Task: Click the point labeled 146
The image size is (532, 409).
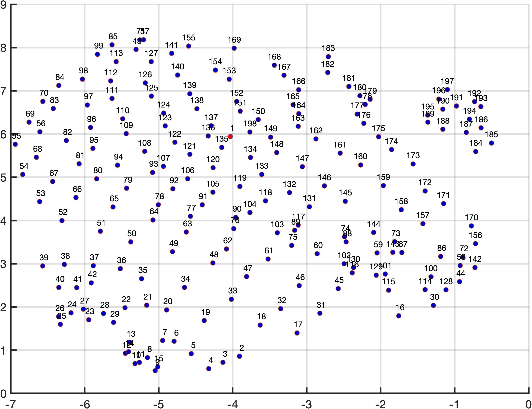Action: point(324,186)
